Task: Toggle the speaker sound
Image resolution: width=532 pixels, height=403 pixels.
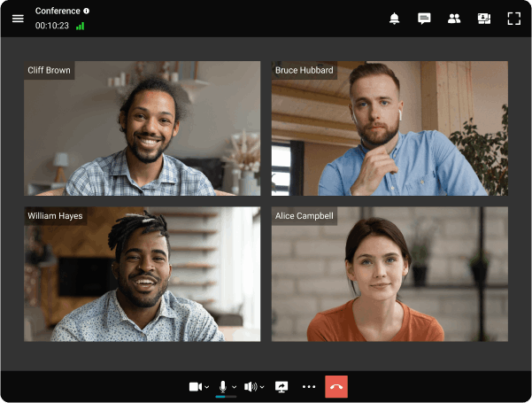Action: click(x=251, y=387)
